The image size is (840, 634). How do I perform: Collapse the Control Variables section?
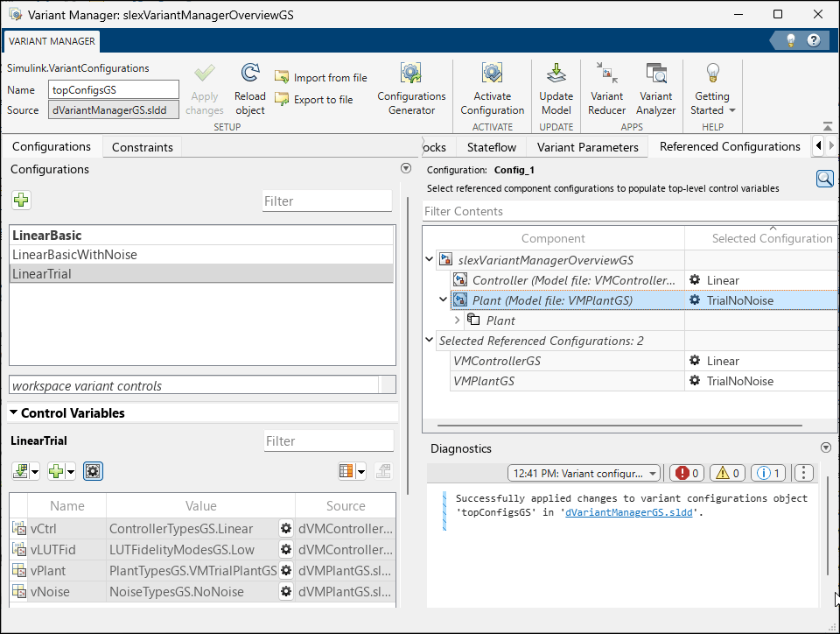click(x=14, y=412)
